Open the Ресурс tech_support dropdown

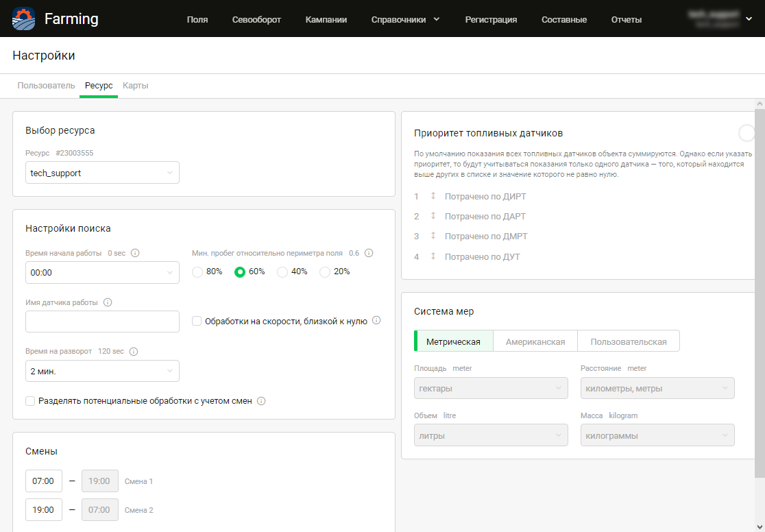click(x=102, y=173)
